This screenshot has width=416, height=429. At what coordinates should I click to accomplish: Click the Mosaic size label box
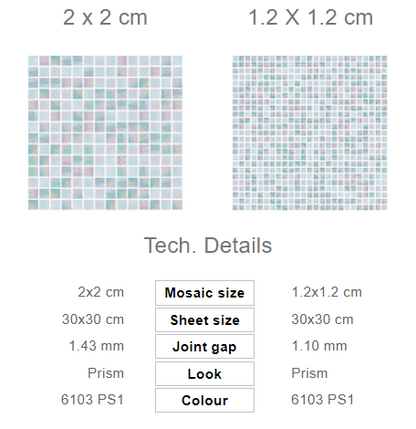click(205, 293)
